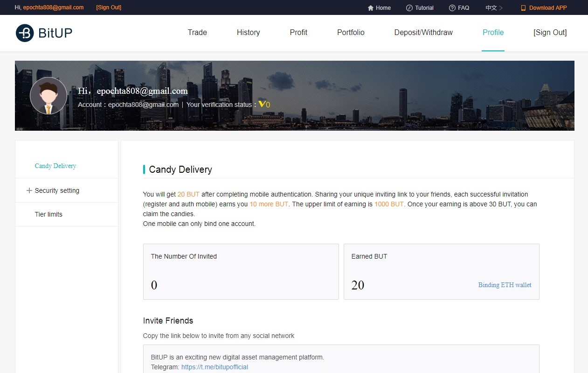Click the user avatar picture
This screenshot has height=373, width=588.
(x=48, y=96)
